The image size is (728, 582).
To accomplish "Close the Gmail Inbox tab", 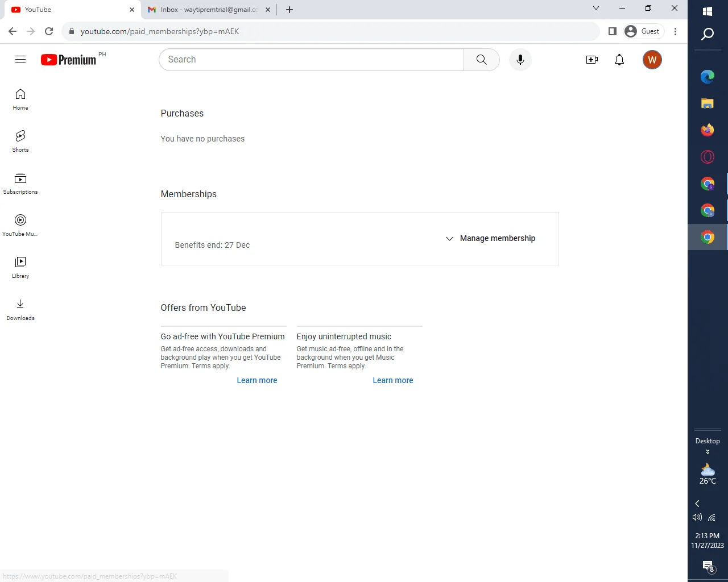I will 268,10.
